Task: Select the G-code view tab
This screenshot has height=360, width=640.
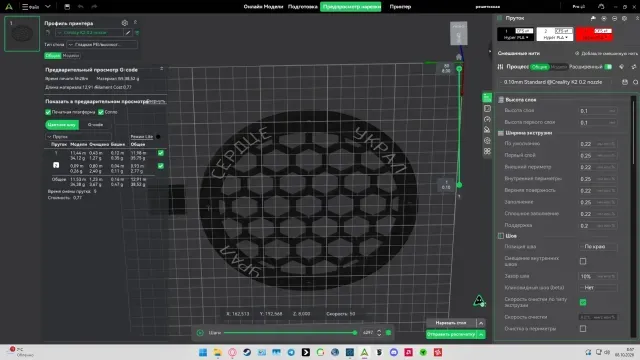Action: tap(95, 124)
